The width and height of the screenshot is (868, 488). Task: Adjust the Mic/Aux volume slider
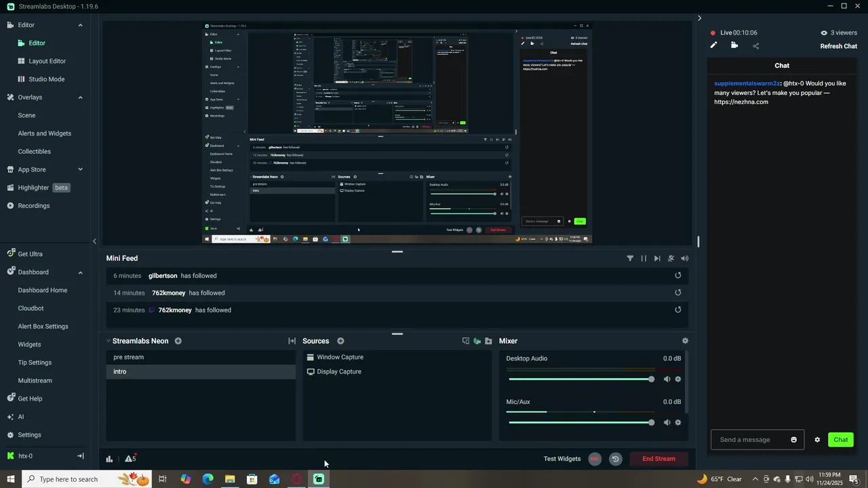click(x=581, y=422)
